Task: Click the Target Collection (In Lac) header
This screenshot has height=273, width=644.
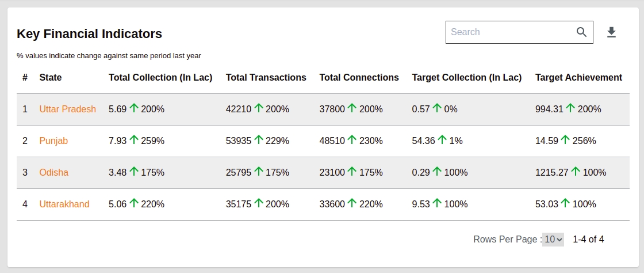Action: click(x=466, y=77)
